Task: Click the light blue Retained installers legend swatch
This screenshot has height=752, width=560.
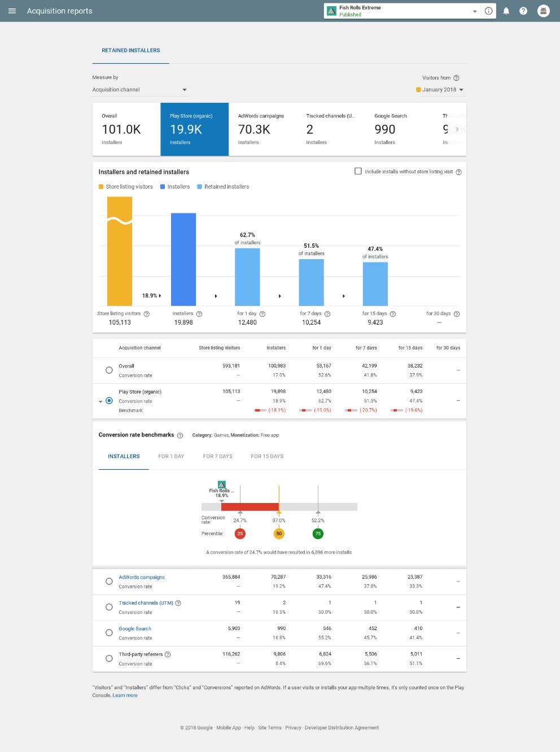Action: click(199, 187)
